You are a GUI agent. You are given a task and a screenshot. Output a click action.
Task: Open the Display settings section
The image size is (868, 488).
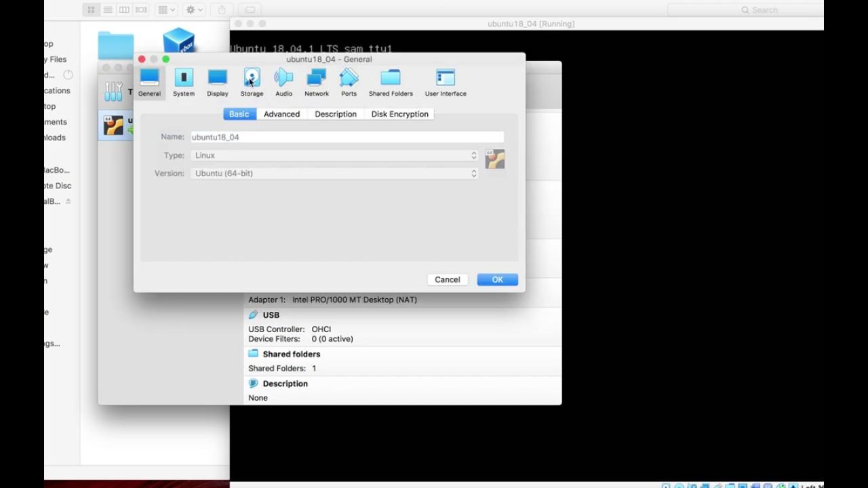(x=218, y=83)
